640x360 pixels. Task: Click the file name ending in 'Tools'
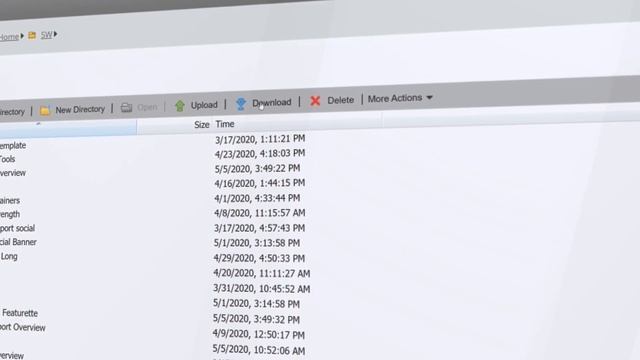pos(7,160)
